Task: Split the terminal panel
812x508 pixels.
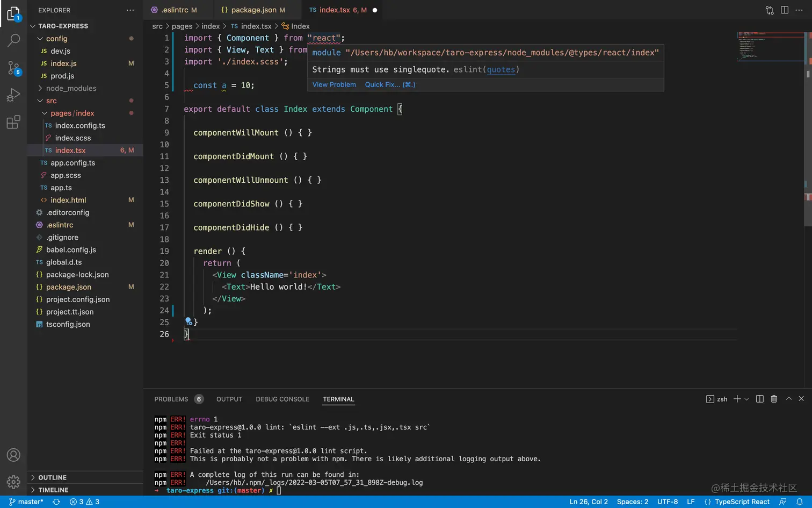Action: 759,399
